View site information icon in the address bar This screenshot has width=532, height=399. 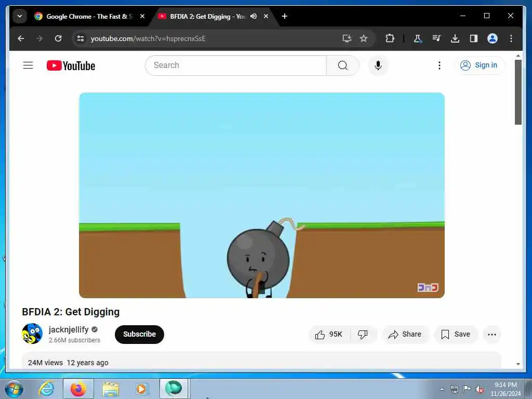click(81, 38)
